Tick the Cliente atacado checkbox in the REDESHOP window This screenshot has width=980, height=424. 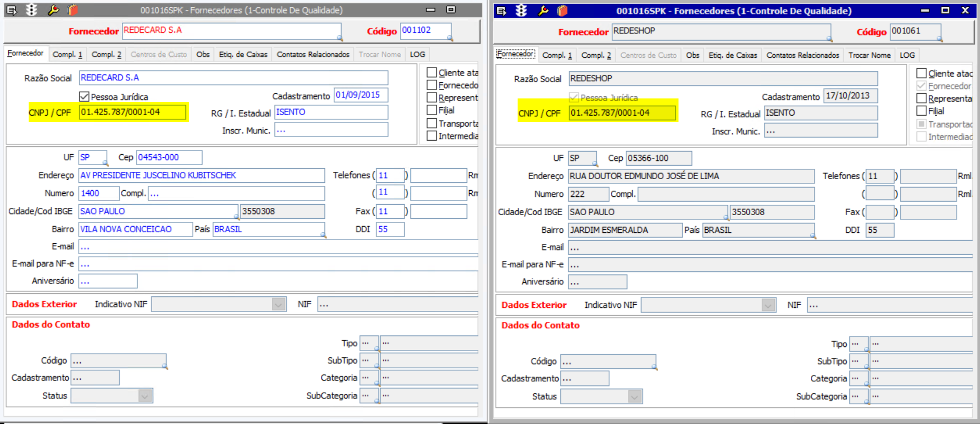point(922,73)
